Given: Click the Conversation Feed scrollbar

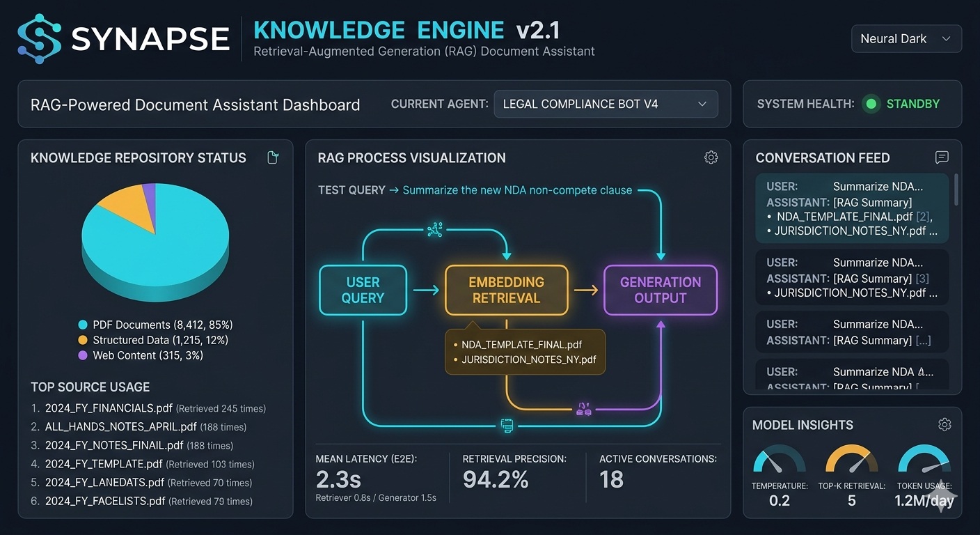Looking at the screenshot, I should (x=956, y=189).
